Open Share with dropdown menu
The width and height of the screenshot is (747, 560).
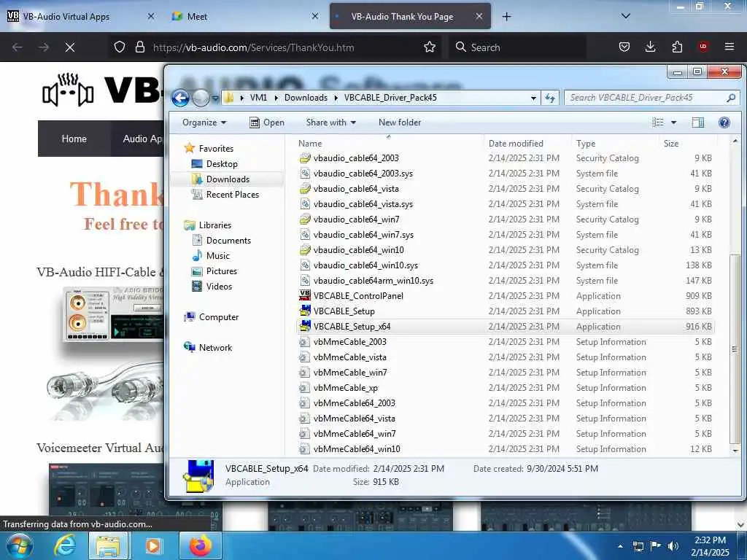[330, 122]
